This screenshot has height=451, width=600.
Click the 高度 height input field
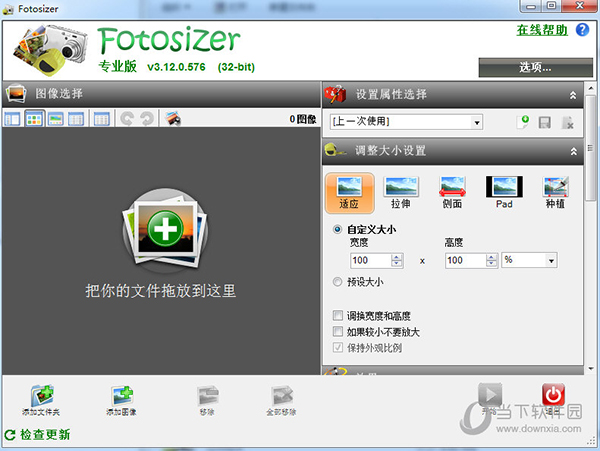[465, 261]
